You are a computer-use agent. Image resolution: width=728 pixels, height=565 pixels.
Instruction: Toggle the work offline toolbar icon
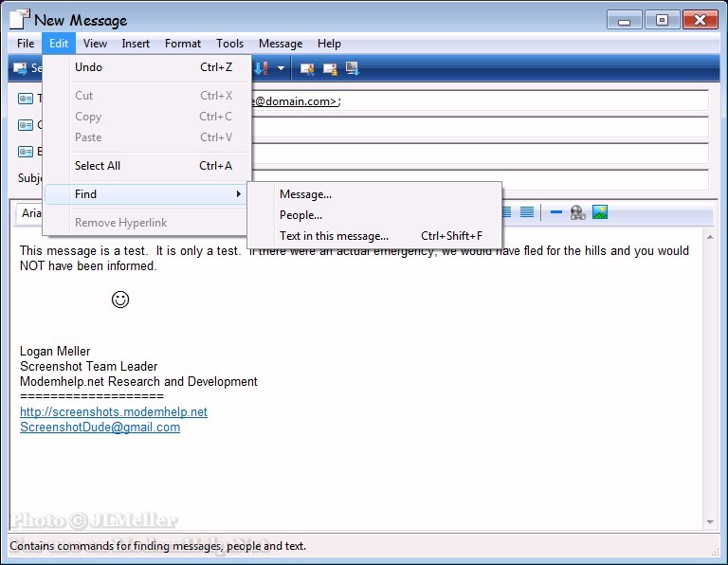pos(353,68)
